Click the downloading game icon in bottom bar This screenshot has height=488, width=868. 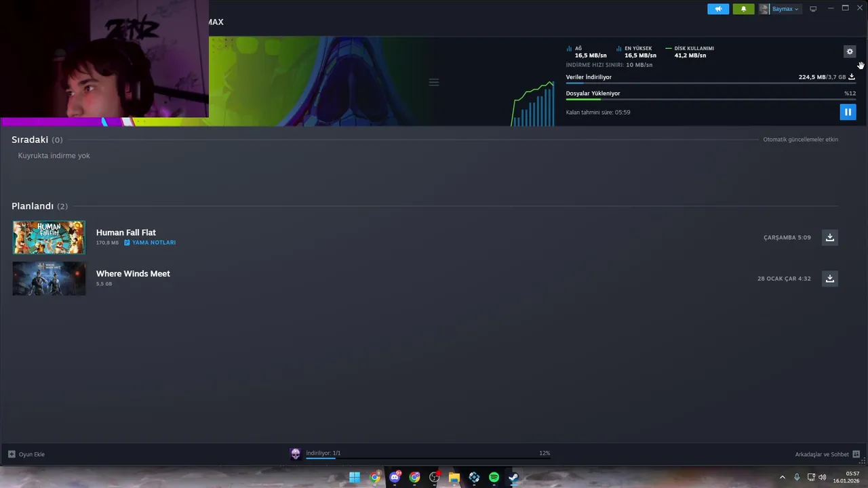(x=296, y=454)
